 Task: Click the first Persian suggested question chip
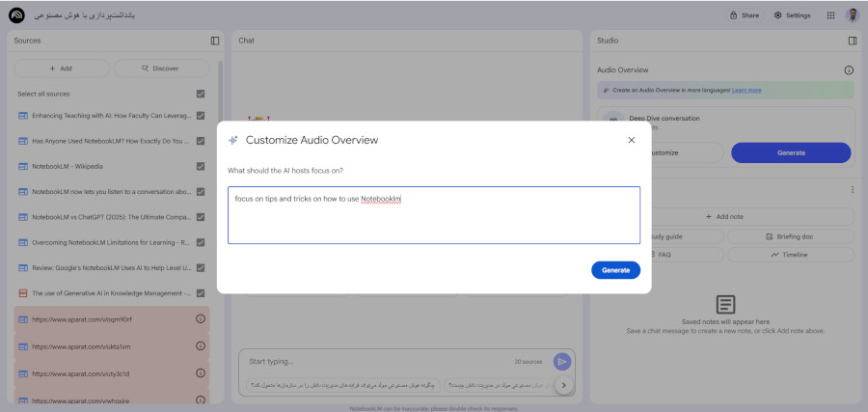(x=343, y=384)
